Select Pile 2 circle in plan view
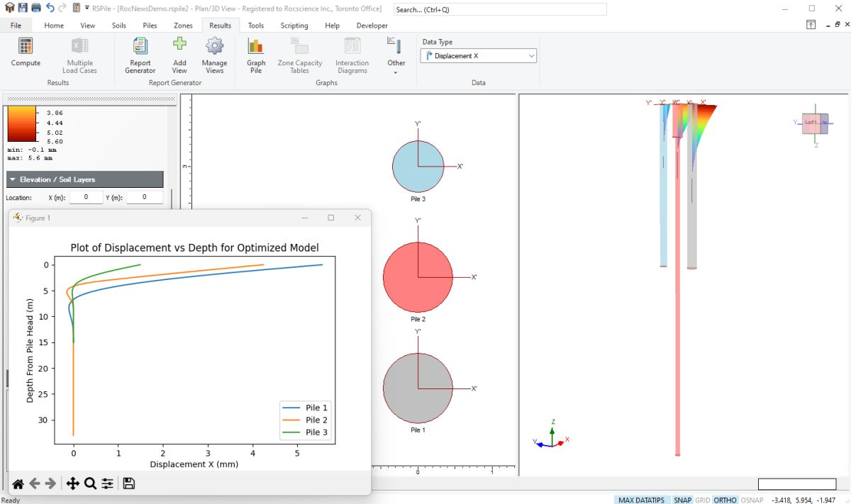This screenshot has width=851, height=504. (418, 277)
